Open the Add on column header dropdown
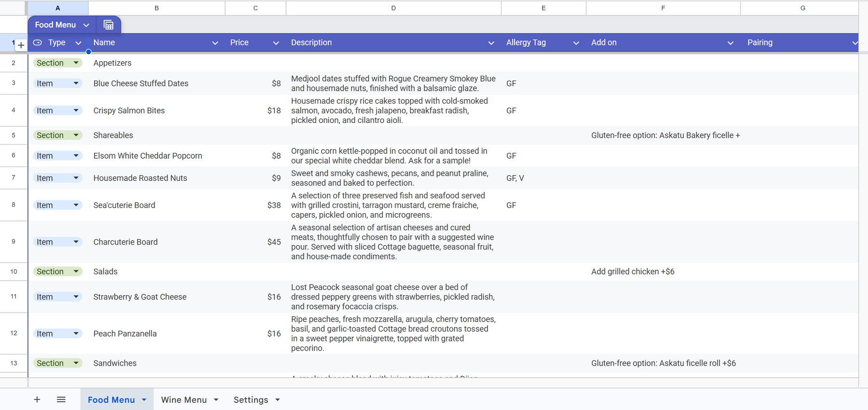The height and width of the screenshot is (410, 868). pos(730,43)
